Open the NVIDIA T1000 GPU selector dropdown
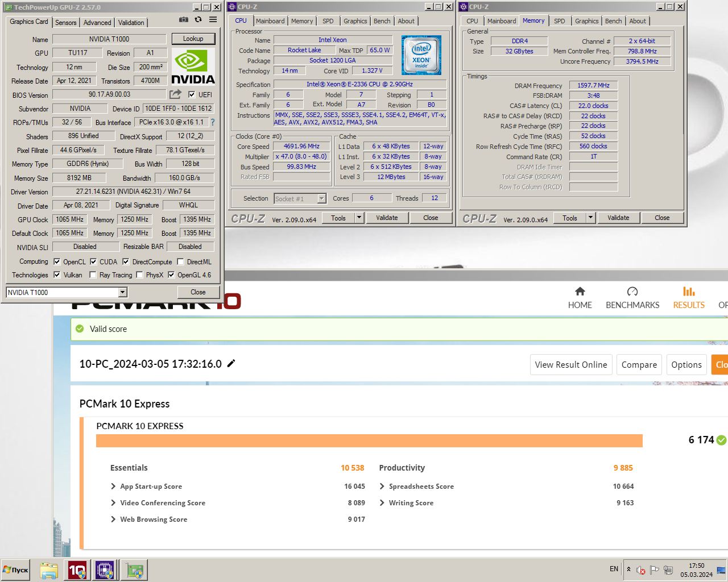This screenshot has height=582, width=728. click(x=122, y=292)
